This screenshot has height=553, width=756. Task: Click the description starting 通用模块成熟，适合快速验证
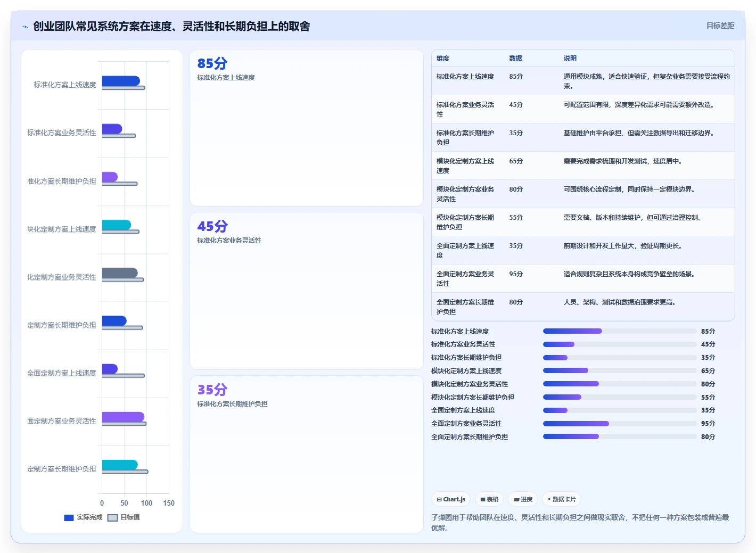(x=647, y=81)
